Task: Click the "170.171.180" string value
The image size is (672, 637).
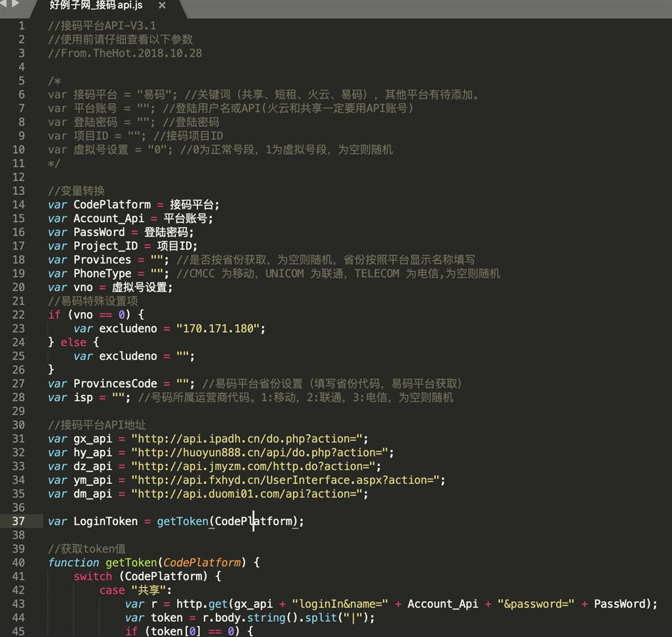Action: [221, 329]
